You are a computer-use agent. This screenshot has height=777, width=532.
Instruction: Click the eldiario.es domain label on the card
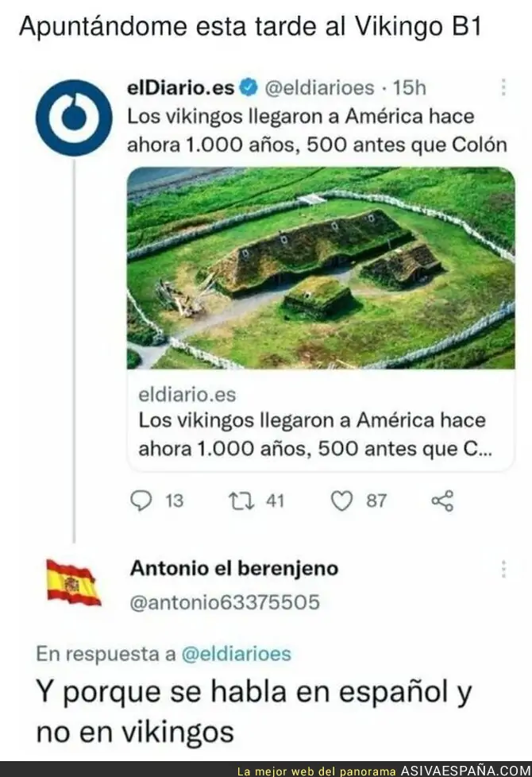(187, 394)
